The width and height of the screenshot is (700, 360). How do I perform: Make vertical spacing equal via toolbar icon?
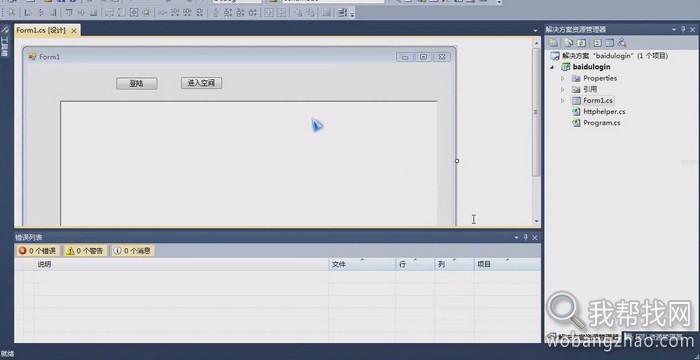215,13
